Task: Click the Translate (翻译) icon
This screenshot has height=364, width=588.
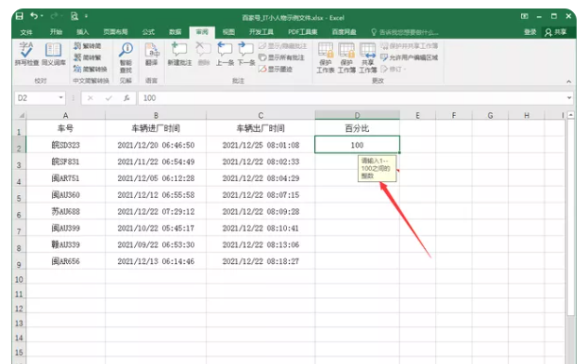Action: (152, 54)
